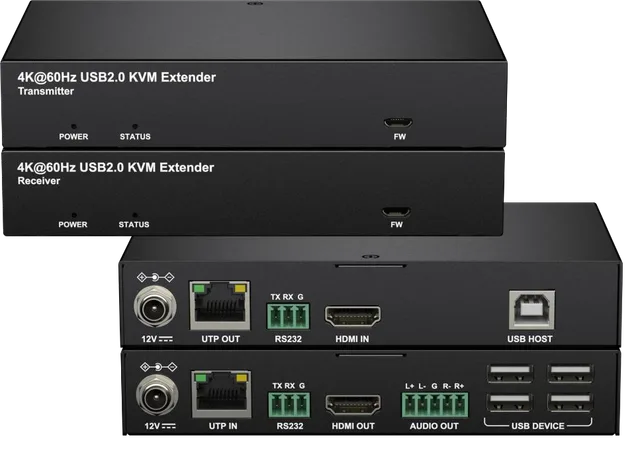This screenshot has height=452, width=640.
Task: Click the 12V label beside UTP IN
Action: [x=160, y=426]
